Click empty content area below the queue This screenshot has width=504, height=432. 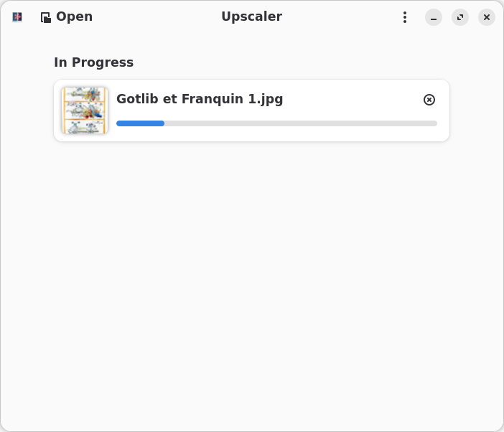tap(251, 287)
